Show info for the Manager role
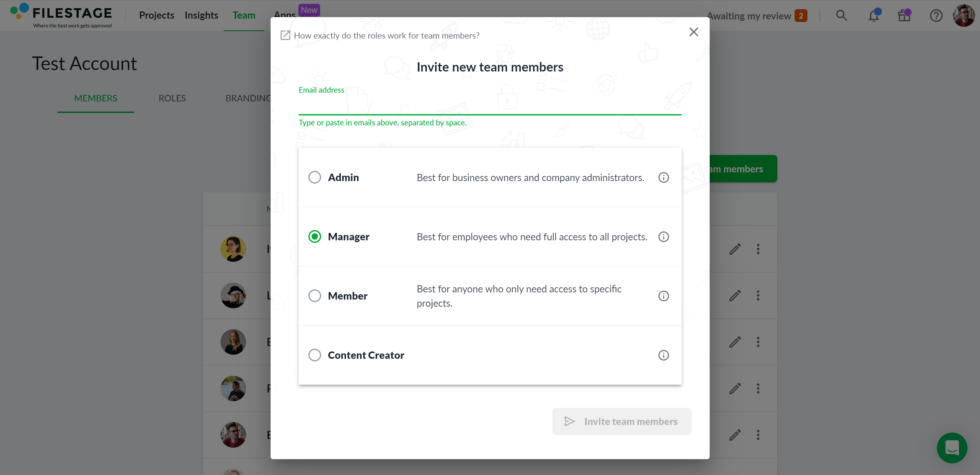The width and height of the screenshot is (980, 475). pyautogui.click(x=663, y=237)
